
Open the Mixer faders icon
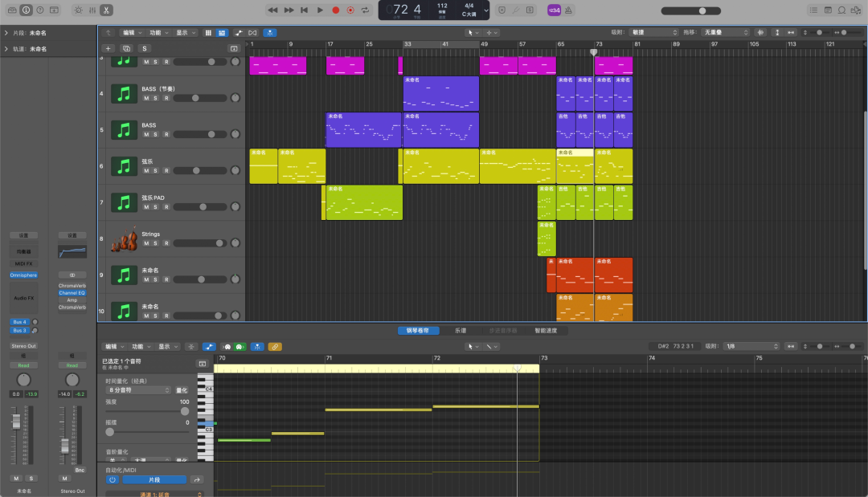[92, 10]
